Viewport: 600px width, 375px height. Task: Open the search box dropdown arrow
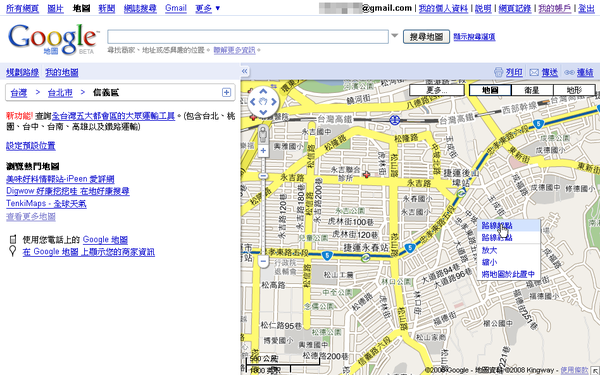point(395,36)
